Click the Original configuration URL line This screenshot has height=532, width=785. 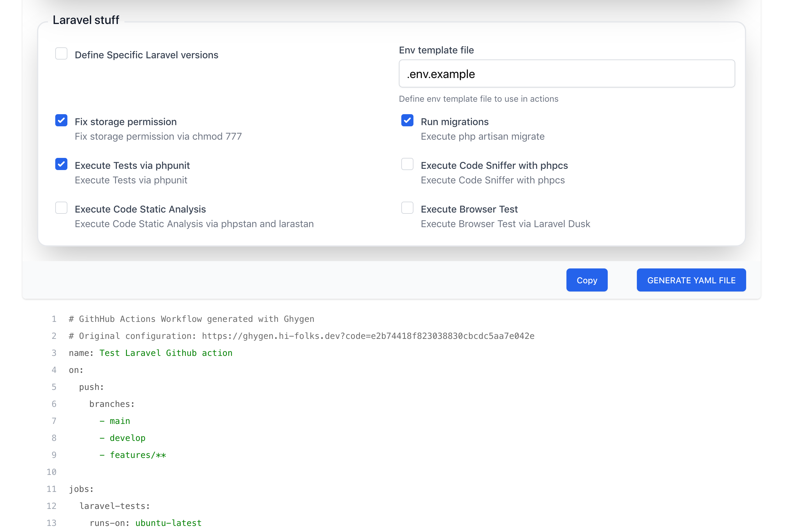302,336
